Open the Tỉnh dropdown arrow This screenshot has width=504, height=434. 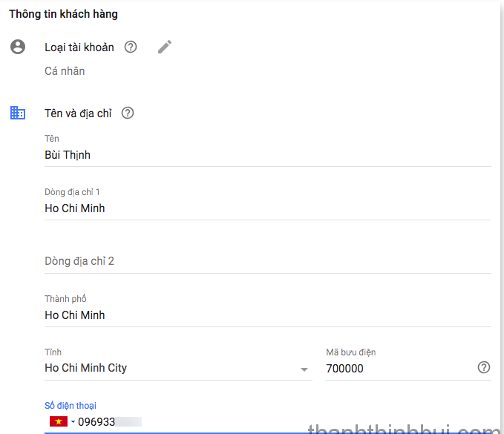click(x=304, y=369)
